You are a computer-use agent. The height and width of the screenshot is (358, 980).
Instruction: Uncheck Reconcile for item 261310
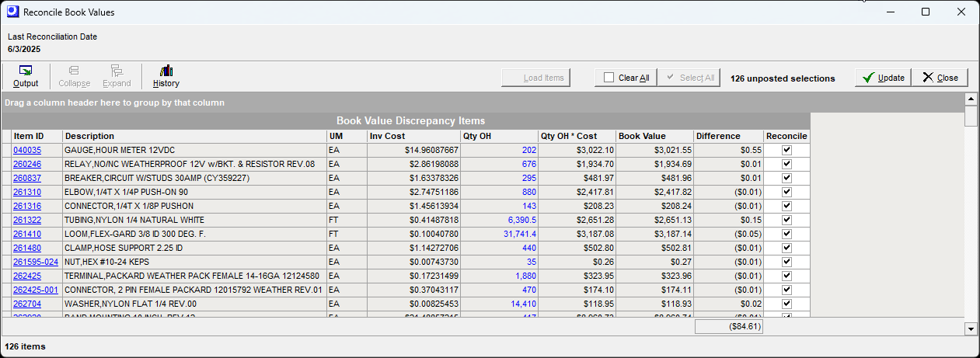click(x=786, y=192)
